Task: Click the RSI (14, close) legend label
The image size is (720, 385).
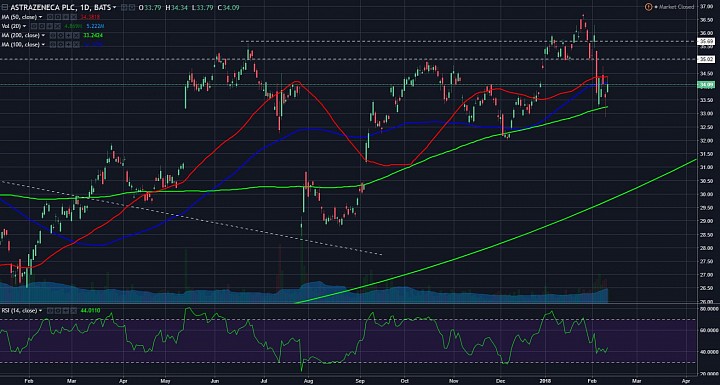Action: pyautogui.click(x=20, y=311)
